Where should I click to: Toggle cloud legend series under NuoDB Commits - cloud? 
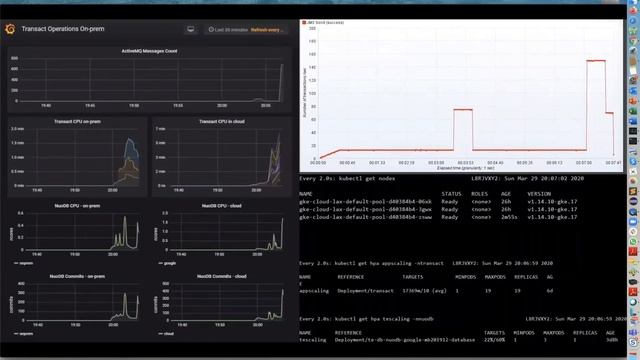pos(167,334)
